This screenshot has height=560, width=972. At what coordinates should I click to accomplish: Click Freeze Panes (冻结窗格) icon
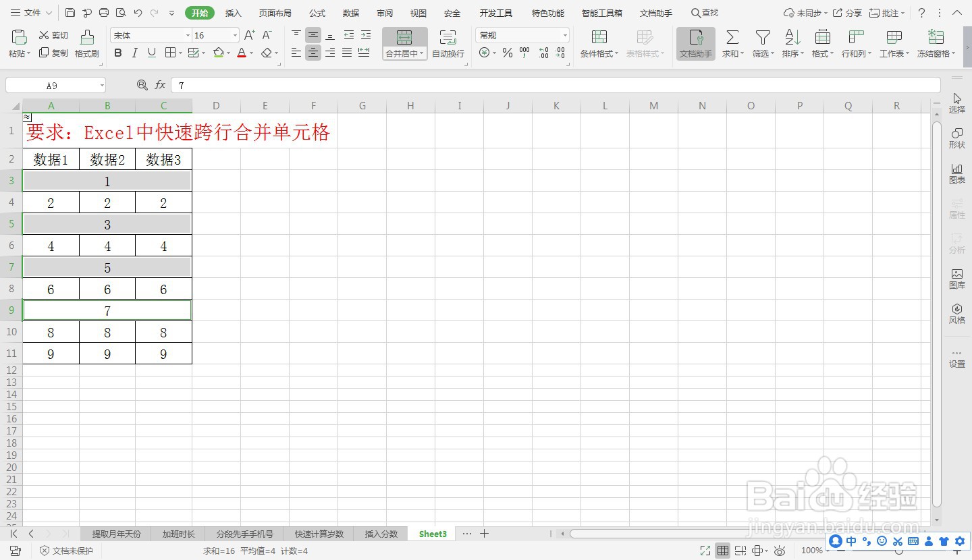(x=936, y=37)
